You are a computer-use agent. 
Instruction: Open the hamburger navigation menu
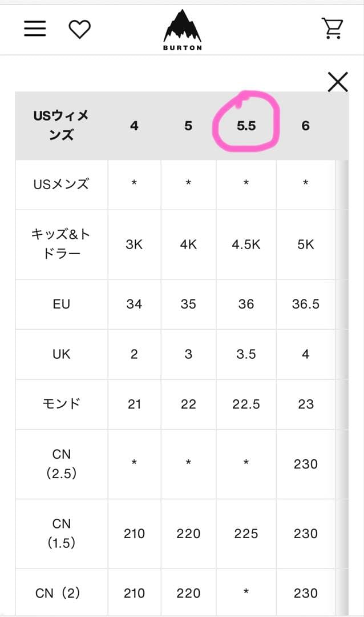coord(35,29)
